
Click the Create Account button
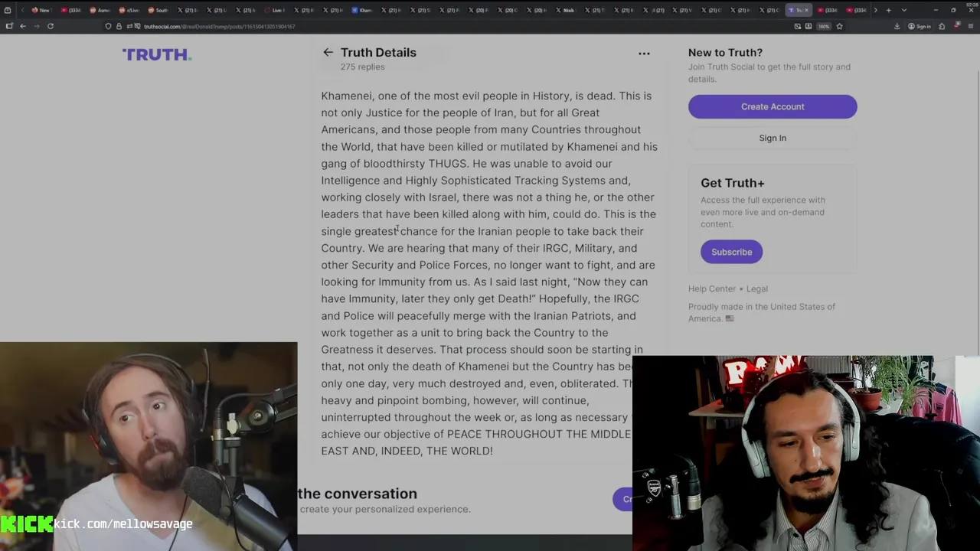coord(773,106)
